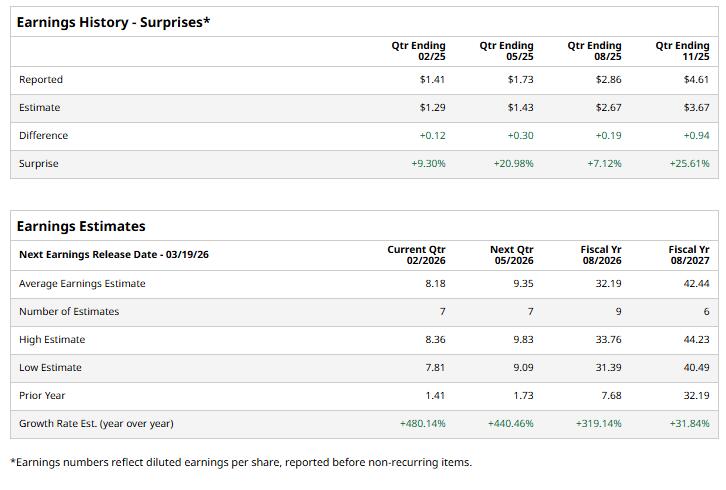Screen dimensions: 726x490
Task: Select the 'Fiscal Yr 08/2027' column header
Action: coord(688,255)
